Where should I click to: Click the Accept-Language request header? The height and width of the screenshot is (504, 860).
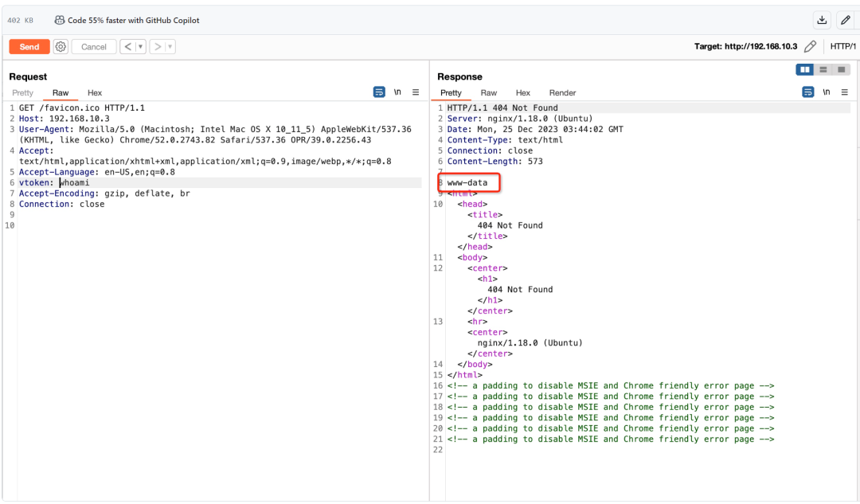click(x=97, y=172)
